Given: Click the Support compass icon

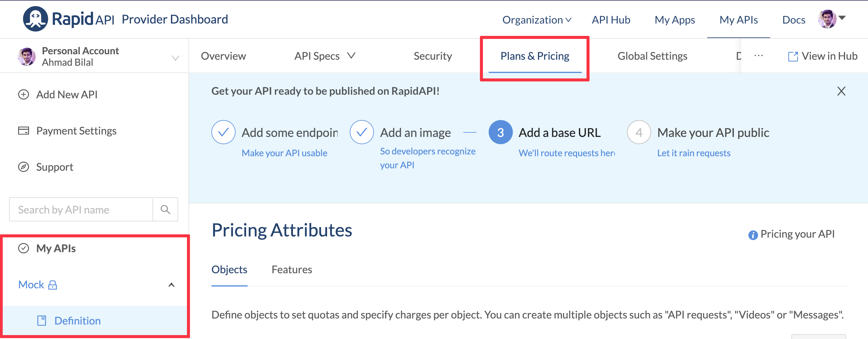Looking at the screenshot, I should coord(23,167).
